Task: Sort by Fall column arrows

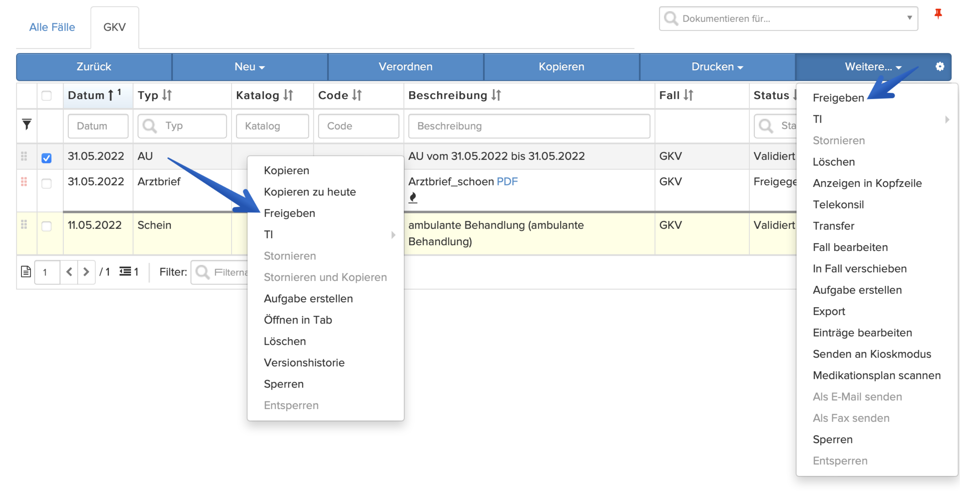Action: [688, 95]
